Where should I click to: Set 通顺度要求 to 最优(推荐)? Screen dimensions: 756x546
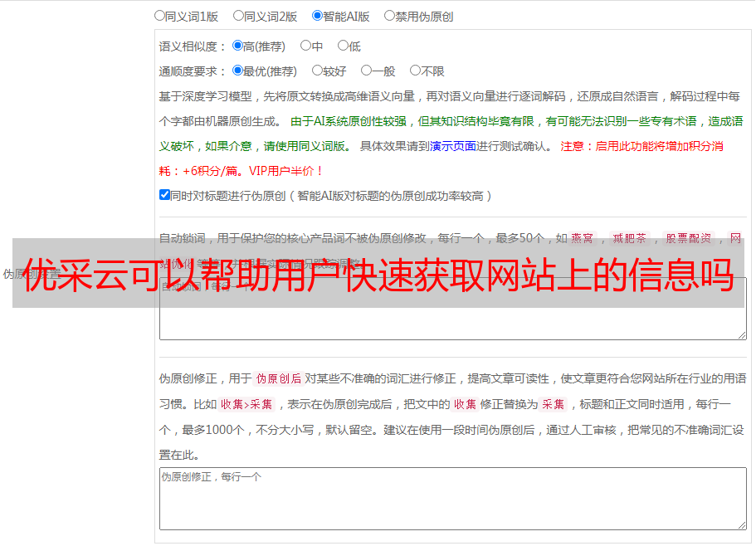[237, 71]
